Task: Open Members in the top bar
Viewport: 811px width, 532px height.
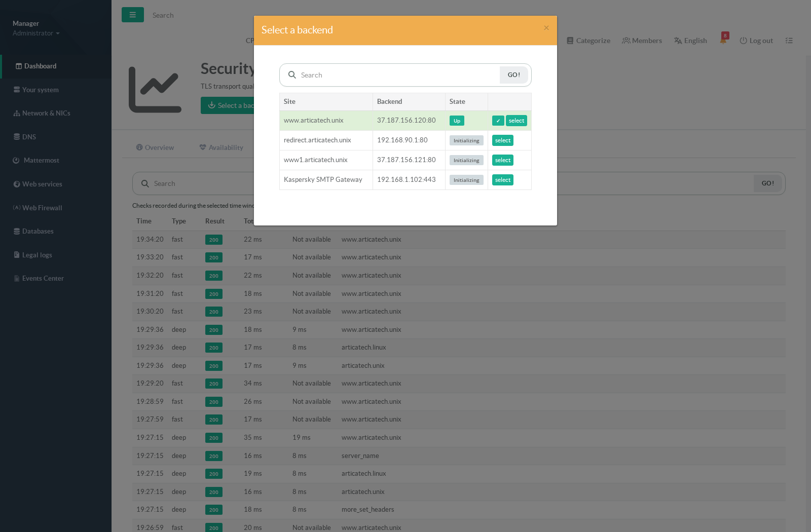Action: (642, 41)
